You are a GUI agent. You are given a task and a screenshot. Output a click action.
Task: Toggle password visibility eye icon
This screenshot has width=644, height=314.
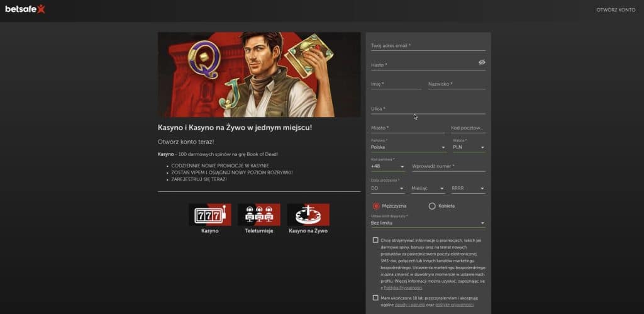point(482,62)
